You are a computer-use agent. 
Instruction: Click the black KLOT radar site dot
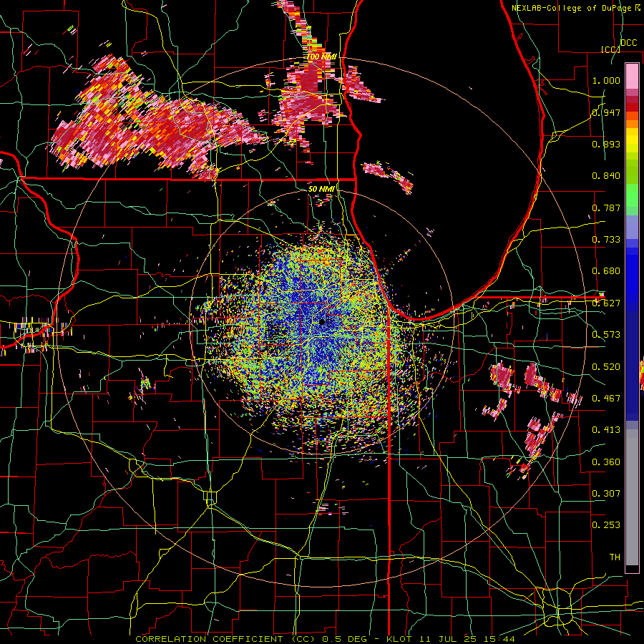tap(322, 322)
